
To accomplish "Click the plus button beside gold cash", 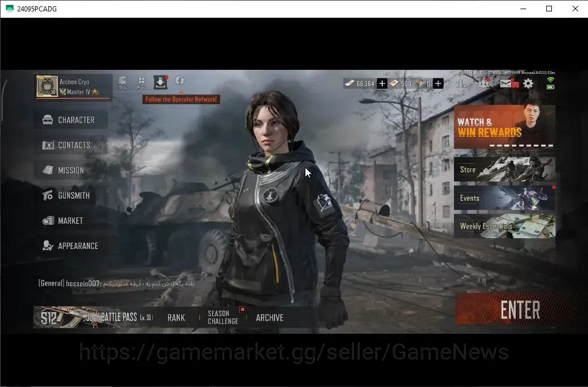I will 438,83.
